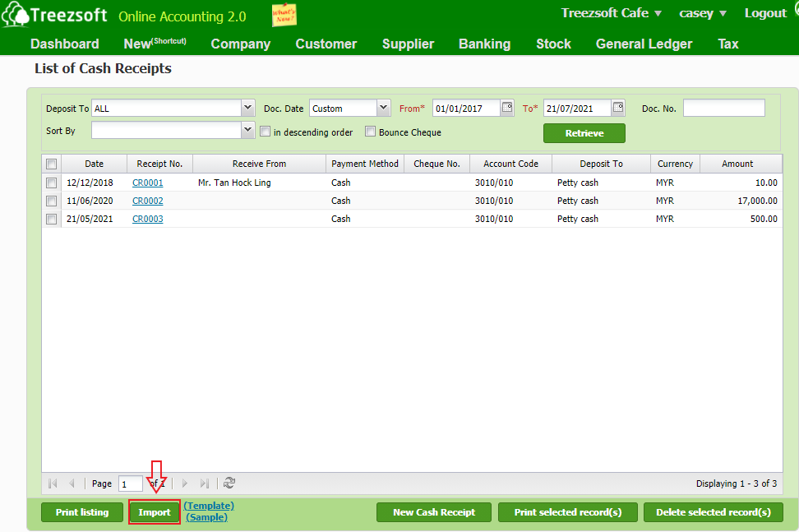Click the previous page arrow
799x532 pixels.
[x=72, y=483]
